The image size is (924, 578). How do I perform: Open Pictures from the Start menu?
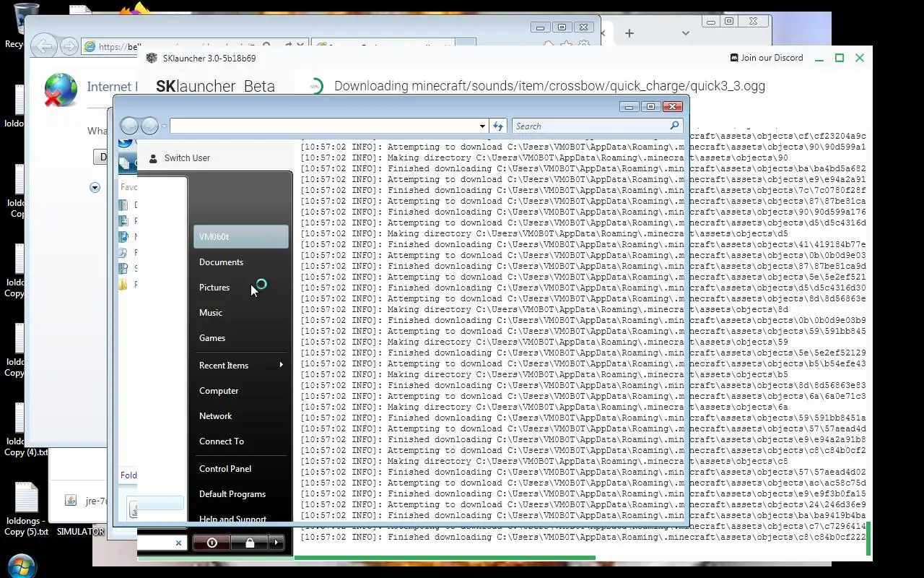pos(214,288)
